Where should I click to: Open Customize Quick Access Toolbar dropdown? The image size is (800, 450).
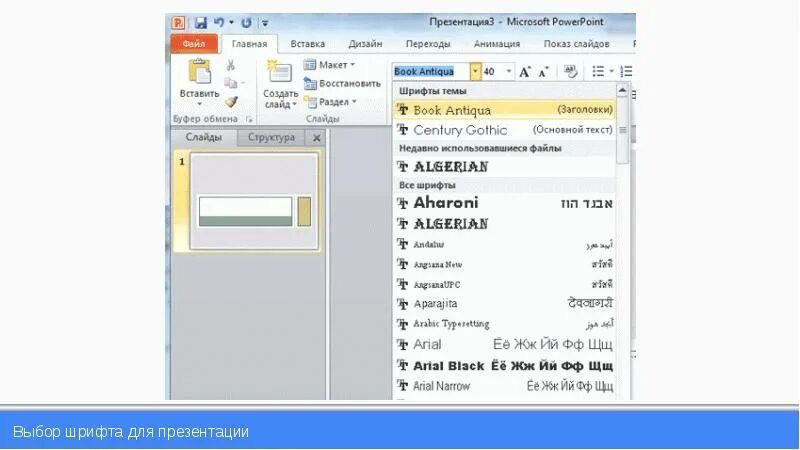click(x=265, y=23)
